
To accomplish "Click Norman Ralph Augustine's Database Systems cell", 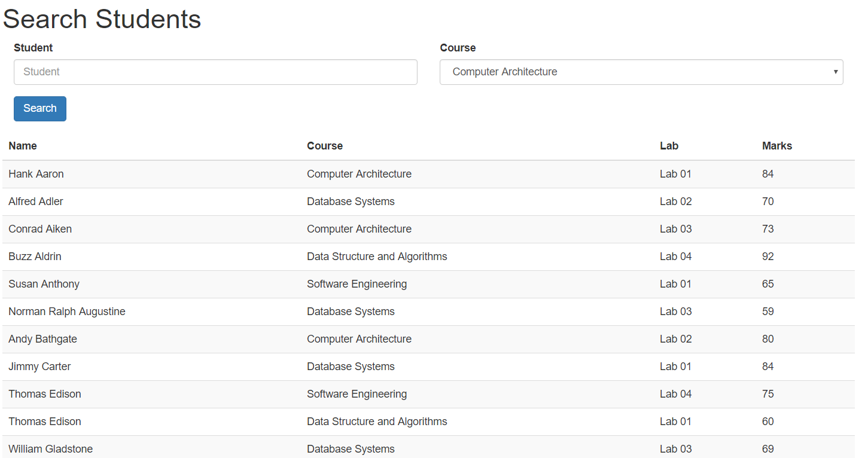I will (x=351, y=312).
